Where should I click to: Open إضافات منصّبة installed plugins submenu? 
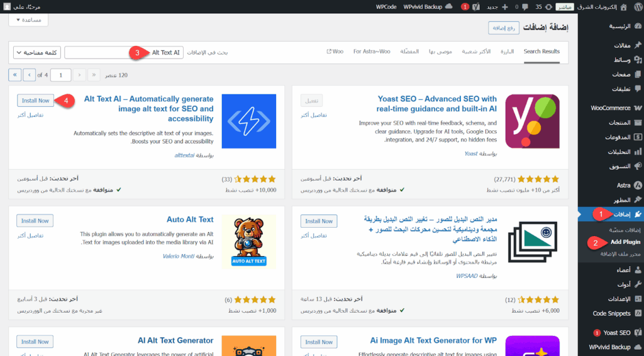tap(625, 230)
